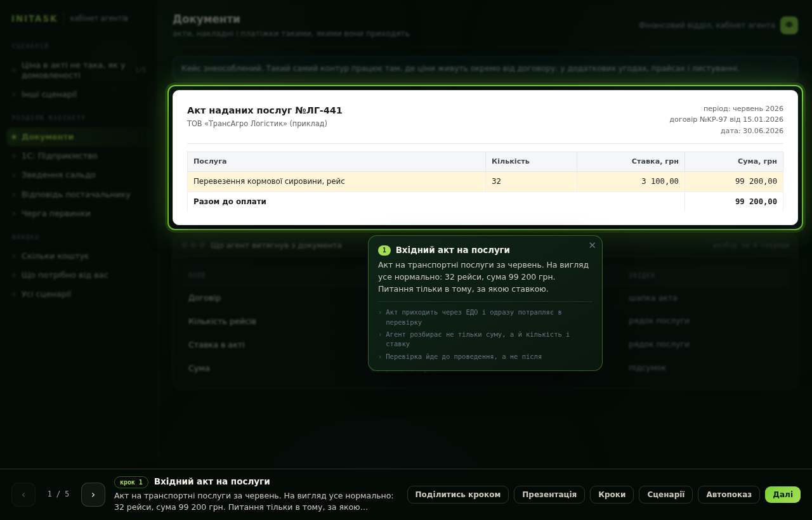Close the 'Вхідний акт на послуги' tooltip
Viewport: 812px width, 520px height.
click(593, 245)
